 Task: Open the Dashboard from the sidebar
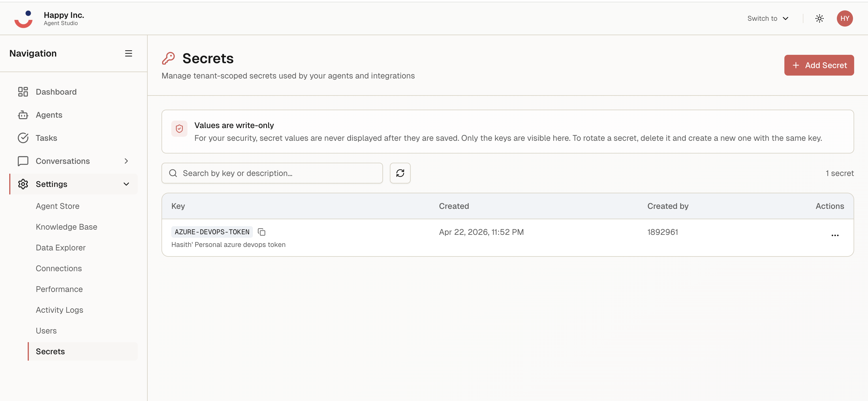pos(56,92)
